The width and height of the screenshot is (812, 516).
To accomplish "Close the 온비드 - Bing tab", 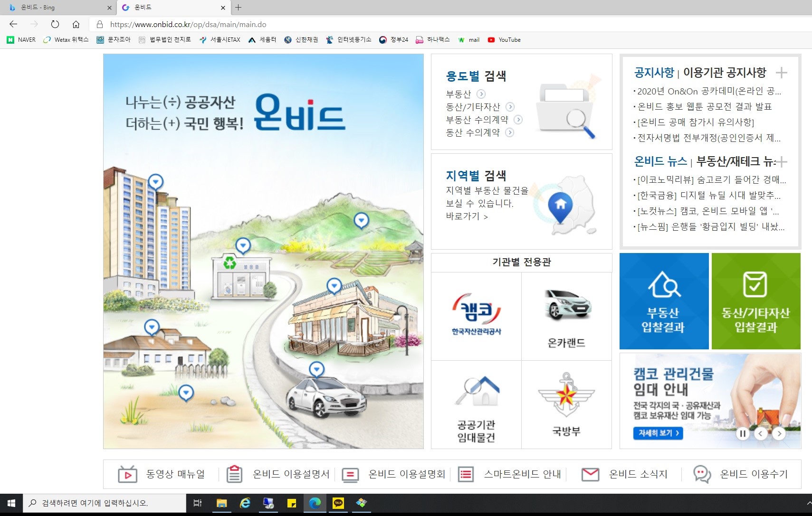I will 109,8.
